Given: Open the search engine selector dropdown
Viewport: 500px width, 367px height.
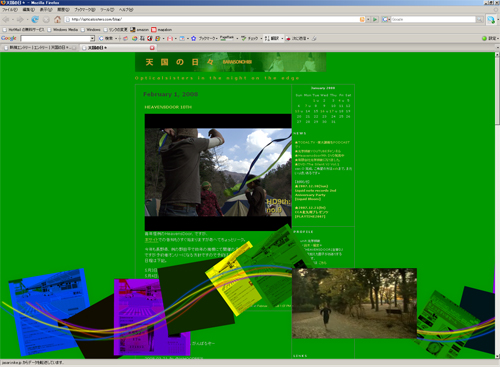Looking at the screenshot, I should (386, 19).
